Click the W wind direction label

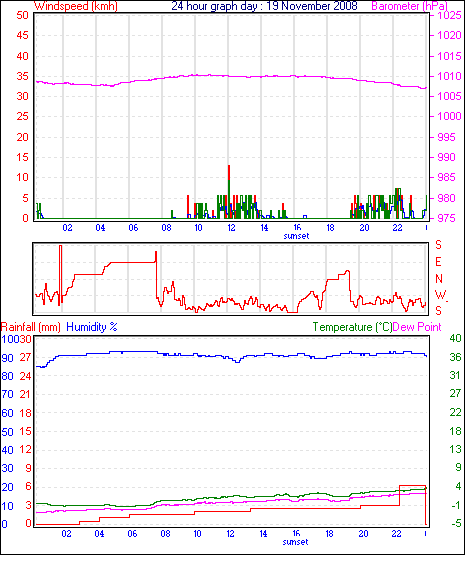(x=440, y=295)
